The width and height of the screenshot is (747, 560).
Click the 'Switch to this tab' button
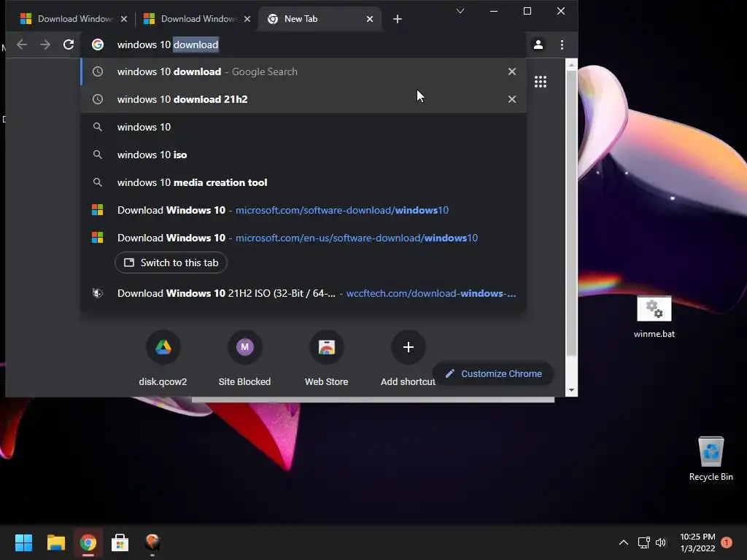[171, 262]
